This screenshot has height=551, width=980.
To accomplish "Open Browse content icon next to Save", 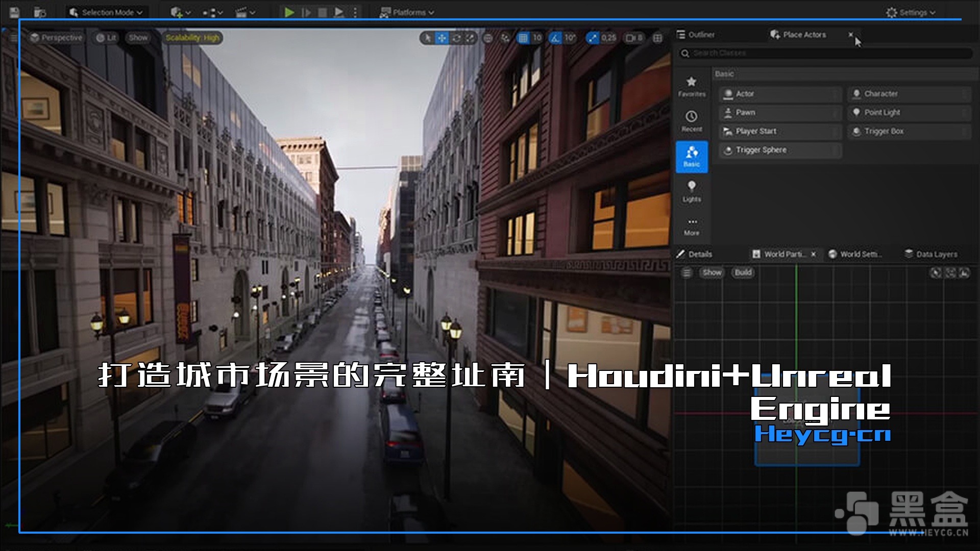I will pyautogui.click(x=40, y=12).
